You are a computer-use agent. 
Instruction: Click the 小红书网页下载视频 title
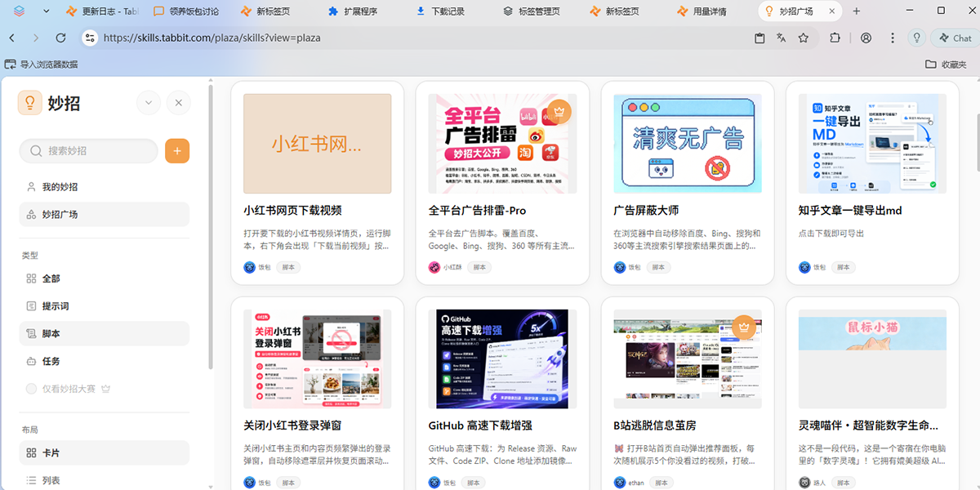(x=292, y=210)
